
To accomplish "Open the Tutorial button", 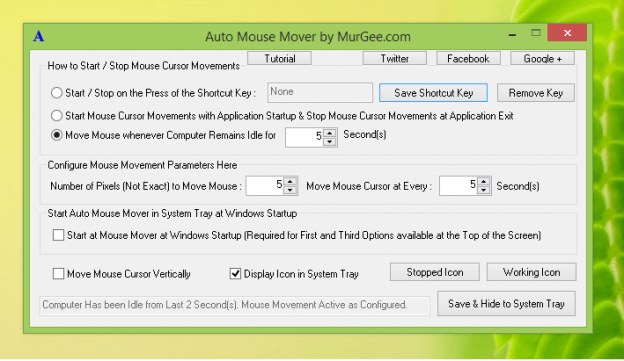I will pos(279,59).
